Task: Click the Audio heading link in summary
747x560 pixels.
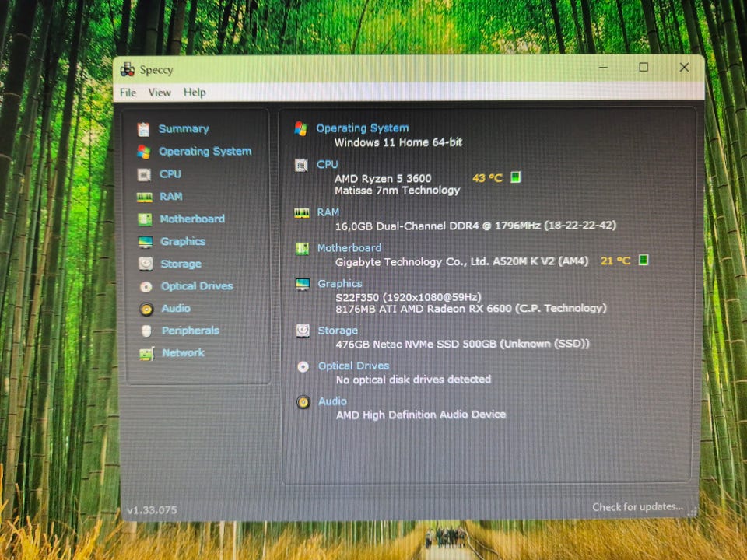Action: point(332,401)
